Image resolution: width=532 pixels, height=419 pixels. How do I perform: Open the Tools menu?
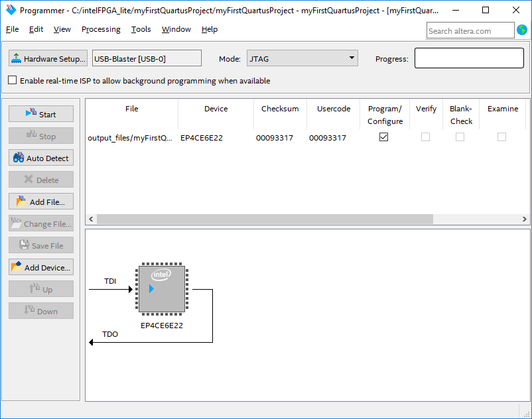pyautogui.click(x=141, y=29)
